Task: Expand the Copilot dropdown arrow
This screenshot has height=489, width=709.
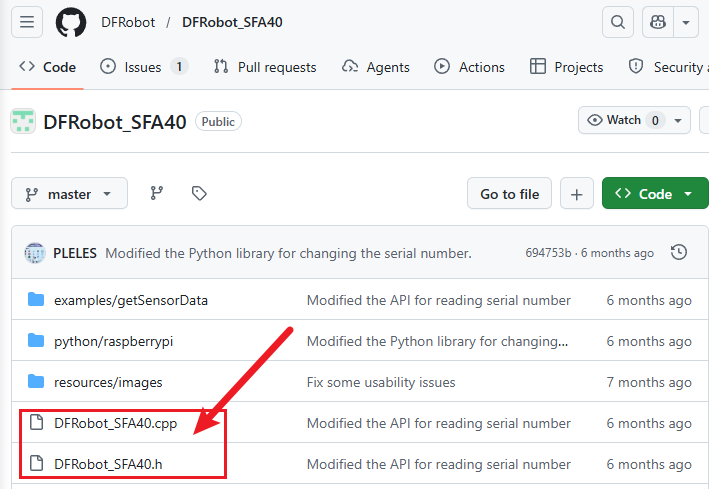Action: [x=686, y=22]
